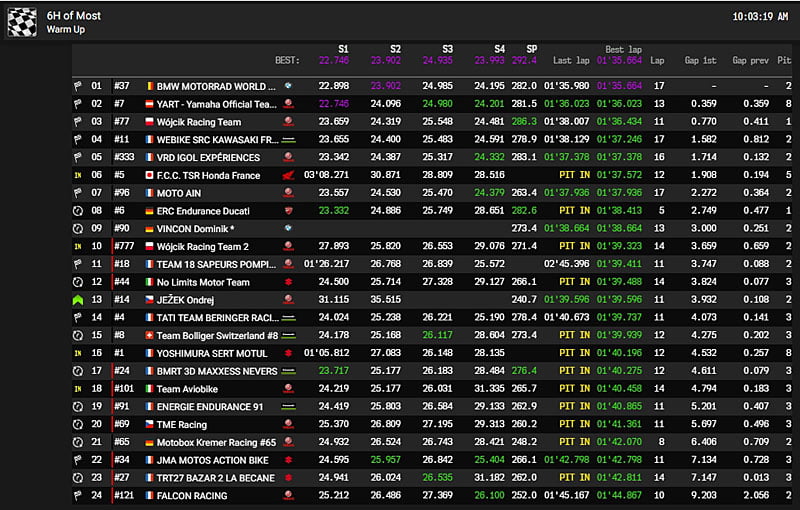
Task: Click the green Kawasaki logo on WEBIKE SRC row
Action: pyautogui.click(x=288, y=140)
